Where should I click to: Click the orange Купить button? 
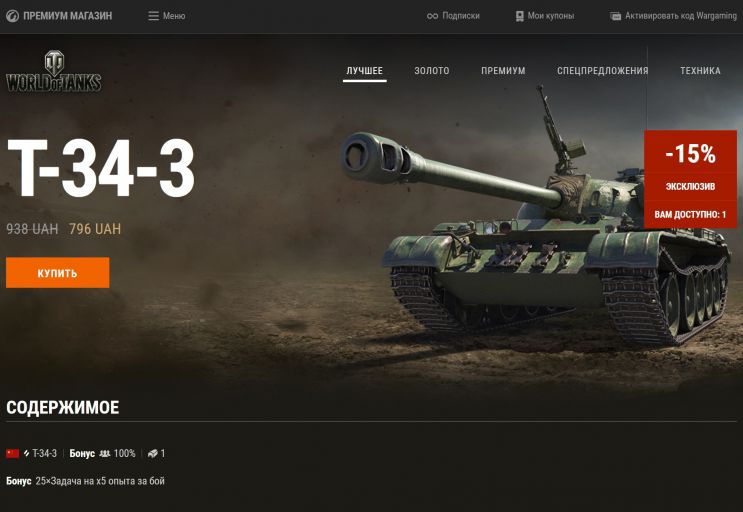(58, 273)
